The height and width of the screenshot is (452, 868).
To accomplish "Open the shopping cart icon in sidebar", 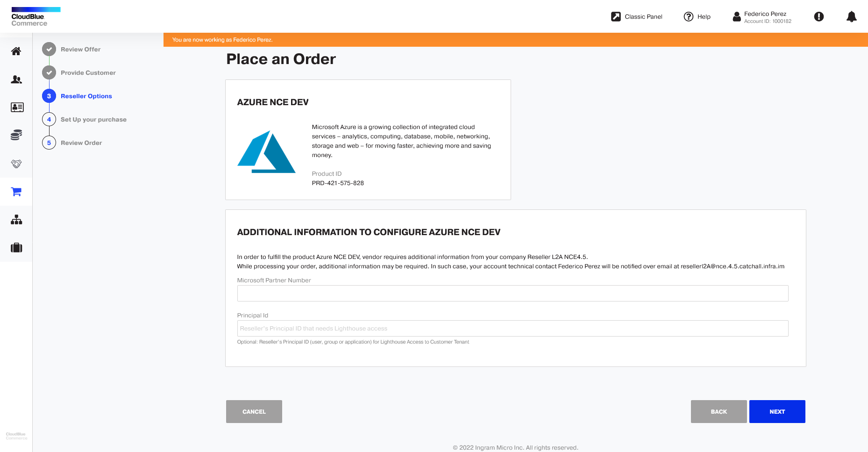I will (16, 192).
